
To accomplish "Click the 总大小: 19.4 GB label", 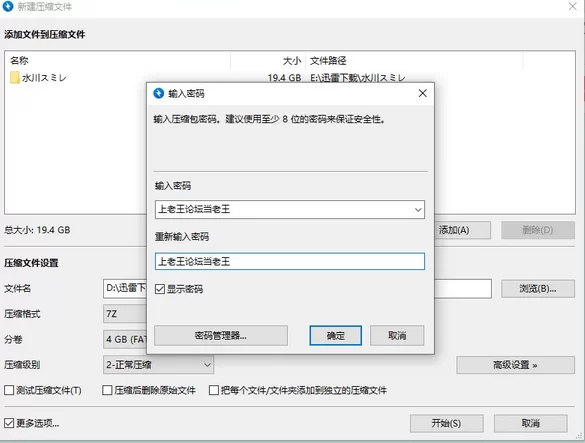I will (x=37, y=230).
